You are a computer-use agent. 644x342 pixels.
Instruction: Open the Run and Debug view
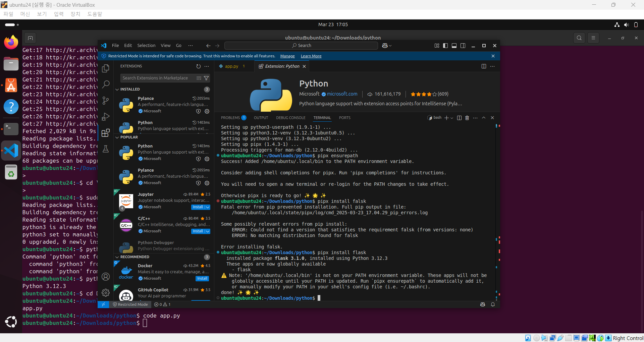106,117
